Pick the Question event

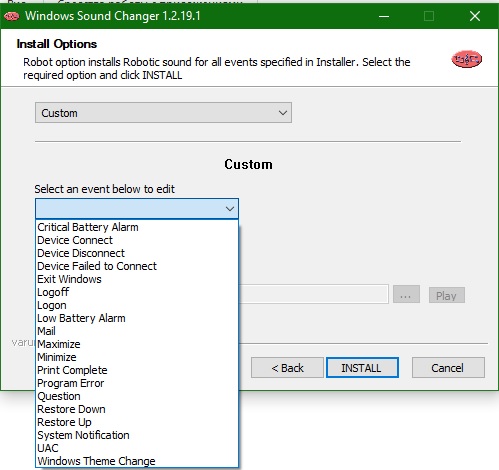point(137,396)
